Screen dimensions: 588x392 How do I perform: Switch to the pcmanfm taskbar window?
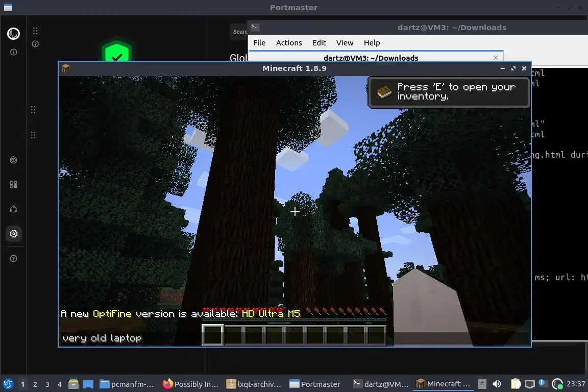point(127,384)
